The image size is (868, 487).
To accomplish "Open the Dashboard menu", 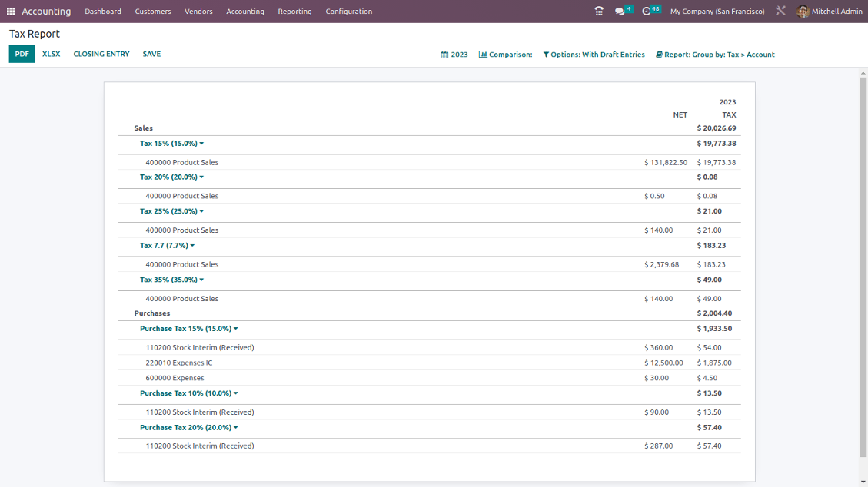I will coord(103,11).
